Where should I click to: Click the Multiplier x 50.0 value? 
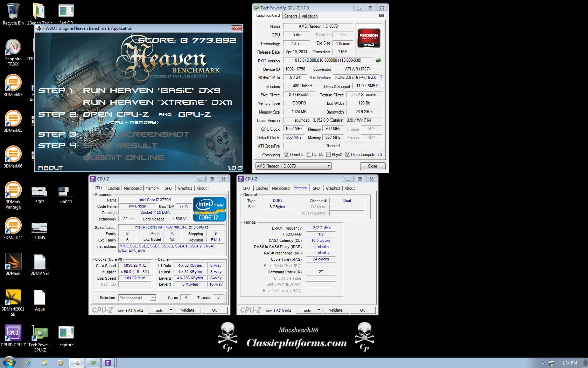[135, 272]
